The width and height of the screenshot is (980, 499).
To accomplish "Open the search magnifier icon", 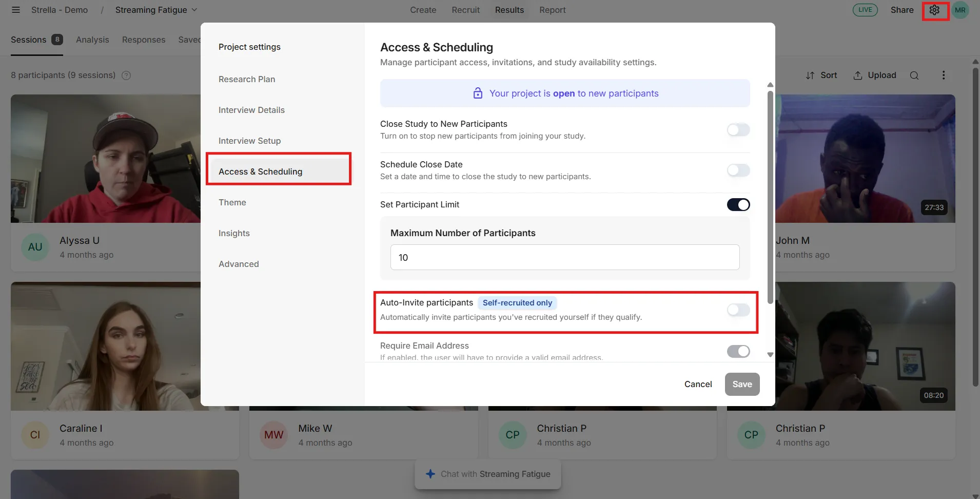I will (914, 75).
